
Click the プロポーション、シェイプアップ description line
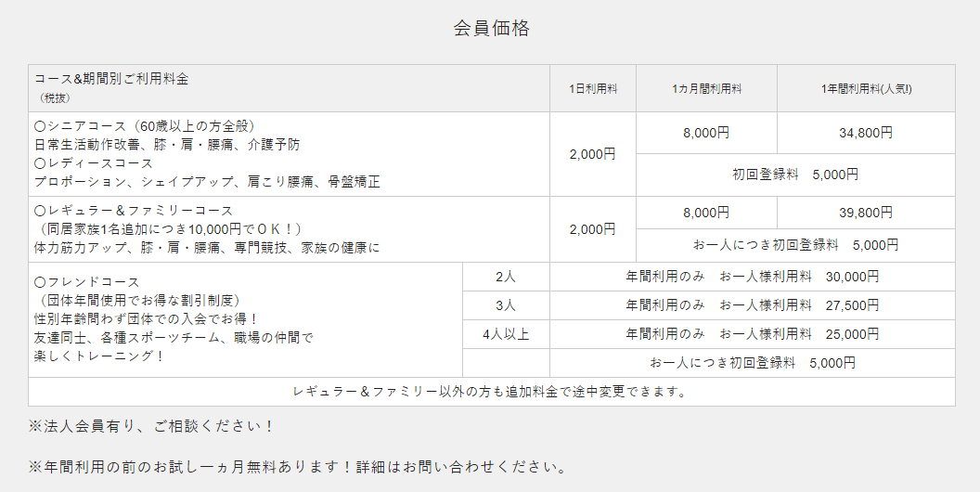click(207, 182)
